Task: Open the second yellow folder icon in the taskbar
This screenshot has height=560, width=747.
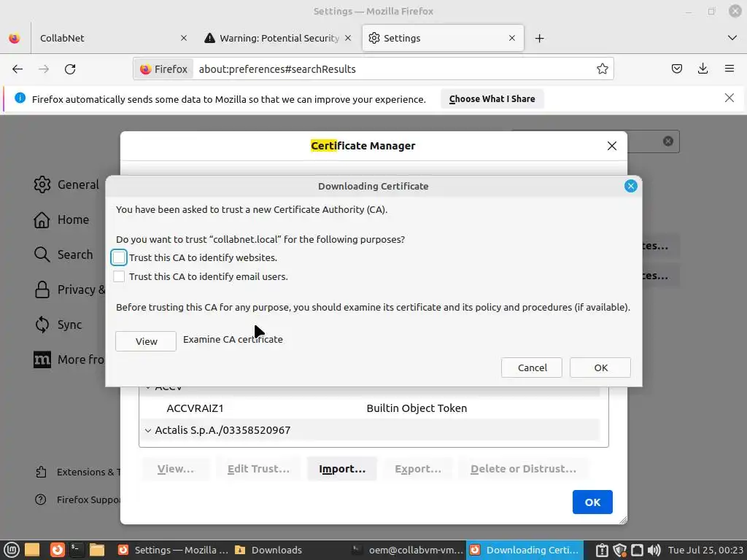Action: (x=97, y=550)
